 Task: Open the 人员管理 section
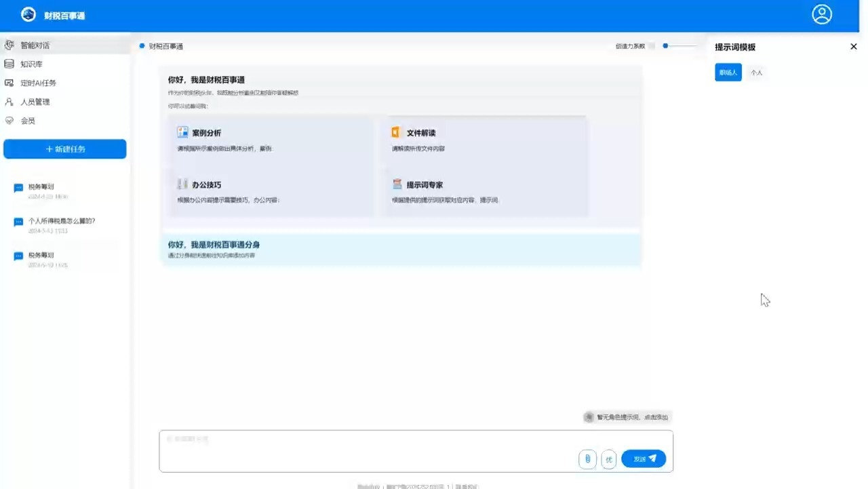point(35,102)
